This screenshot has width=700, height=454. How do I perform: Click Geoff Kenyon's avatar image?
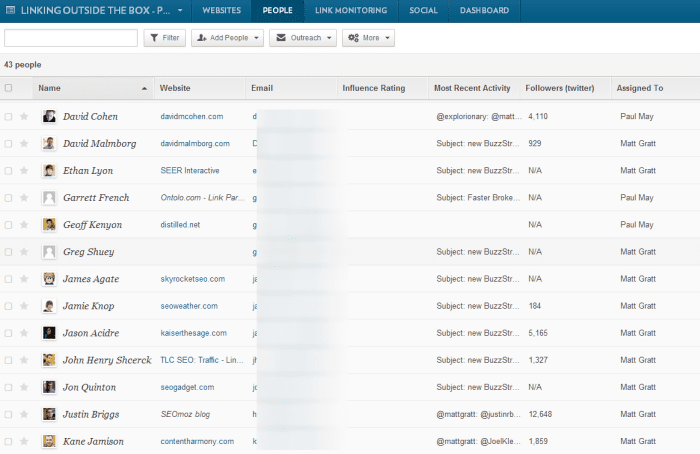[x=49, y=225]
